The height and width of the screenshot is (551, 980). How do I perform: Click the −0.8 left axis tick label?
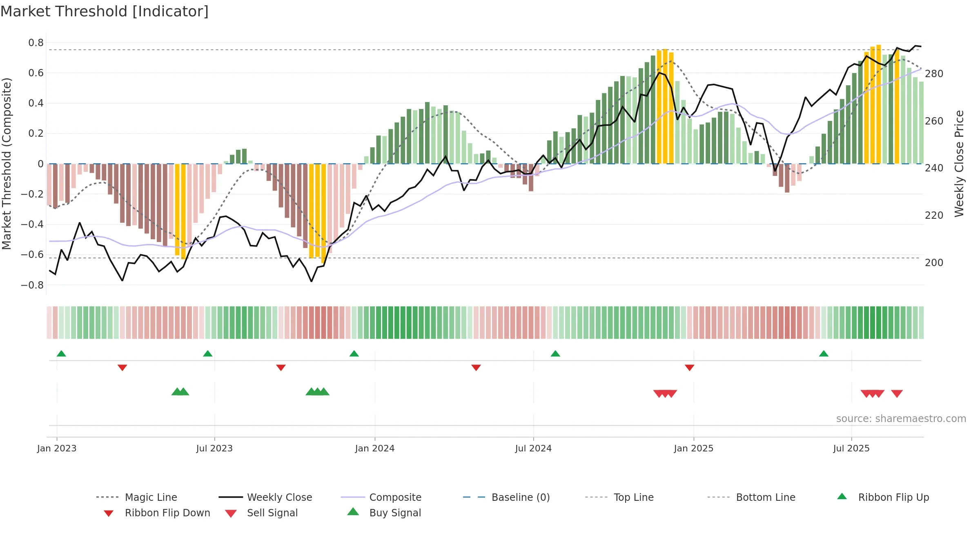tap(32, 285)
